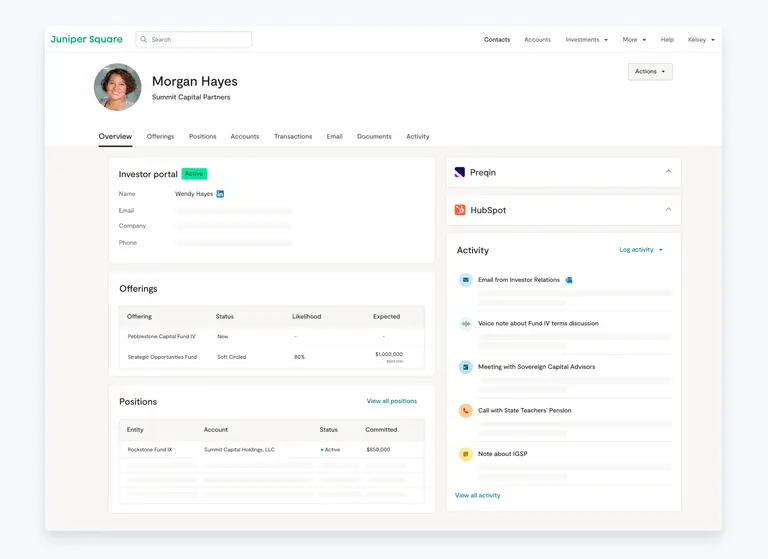Collapse the Preqin panel chevron
Image resolution: width=768 pixels, height=559 pixels.
[x=668, y=171]
